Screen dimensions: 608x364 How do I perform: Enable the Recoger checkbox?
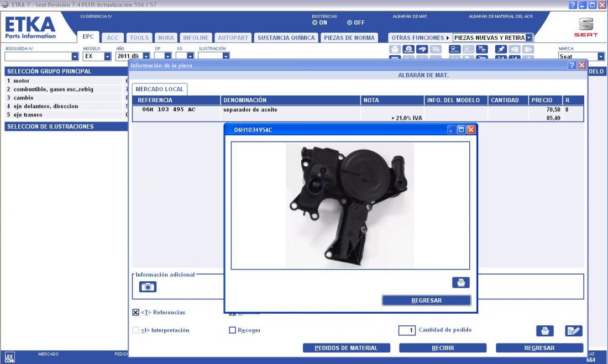click(x=232, y=330)
